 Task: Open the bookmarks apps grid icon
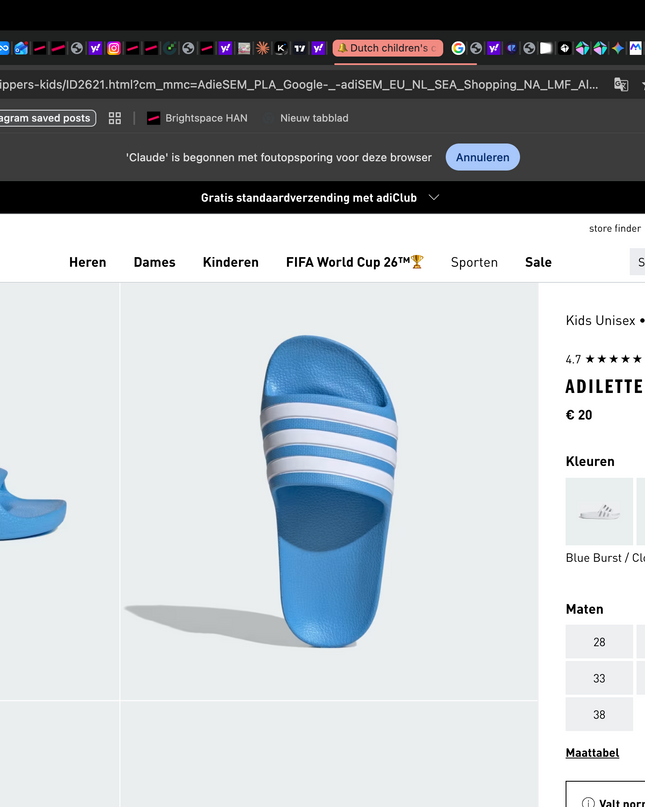[x=115, y=118]
